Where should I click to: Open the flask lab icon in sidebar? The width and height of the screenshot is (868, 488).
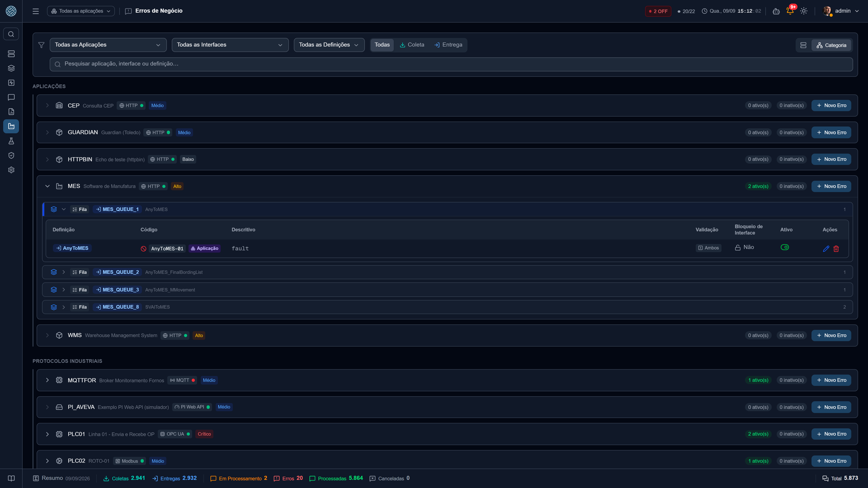click(11, 141)
